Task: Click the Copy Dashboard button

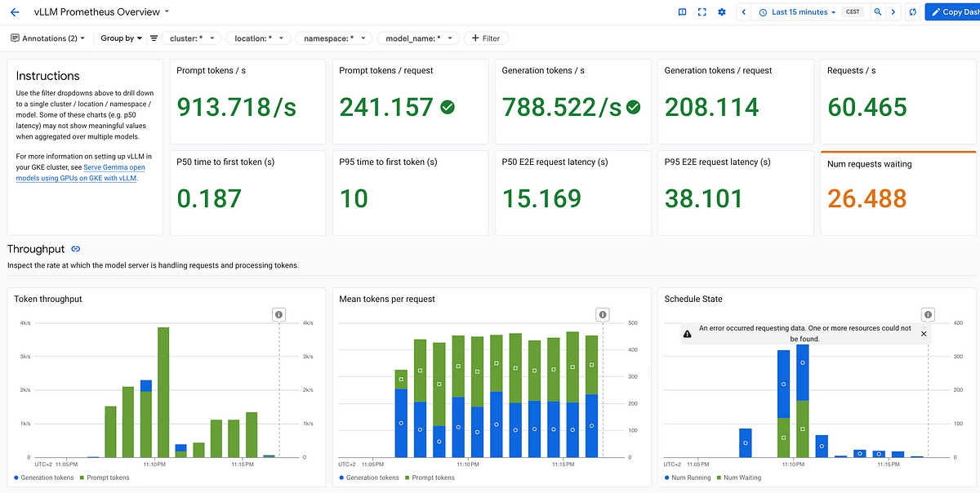Action: [x=953, y=12]
